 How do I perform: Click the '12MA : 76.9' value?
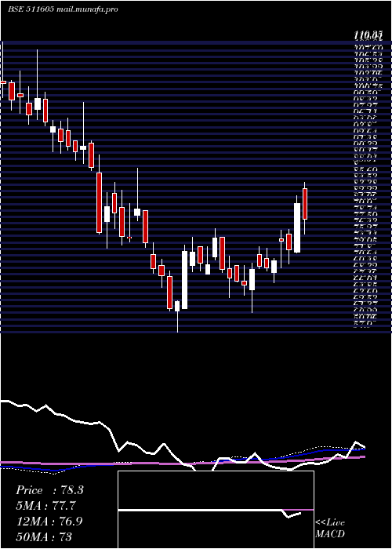(x=49, y=521)
